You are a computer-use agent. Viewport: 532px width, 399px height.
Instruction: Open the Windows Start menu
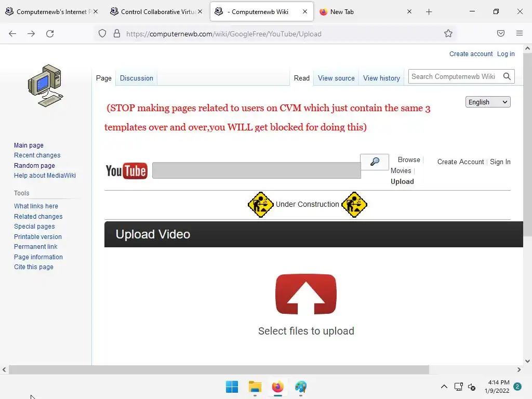click(232, 387)
